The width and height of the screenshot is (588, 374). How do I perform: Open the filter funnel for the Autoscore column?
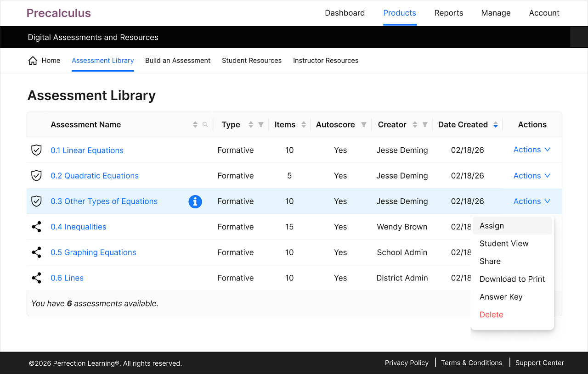[x=363, y=124]
